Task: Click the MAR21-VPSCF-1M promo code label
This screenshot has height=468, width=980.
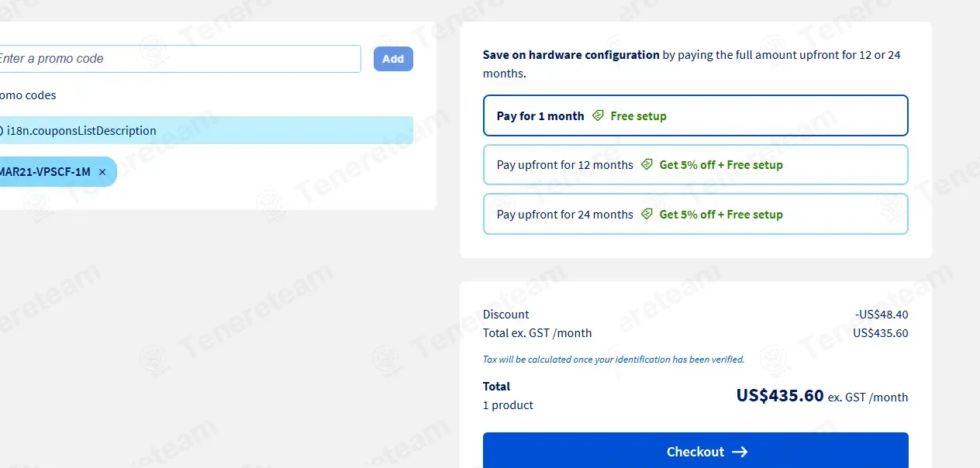Action: pos(45,172)
